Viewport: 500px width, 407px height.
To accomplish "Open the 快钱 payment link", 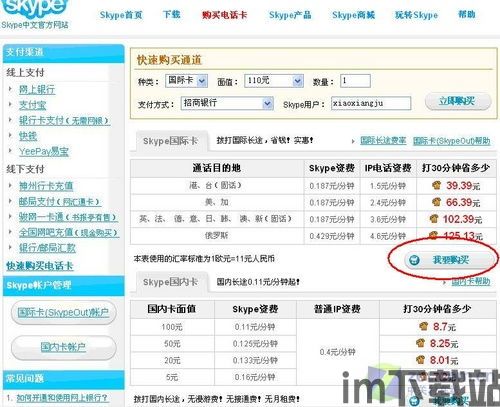I will pyautogui.click(x=28, y=136).
